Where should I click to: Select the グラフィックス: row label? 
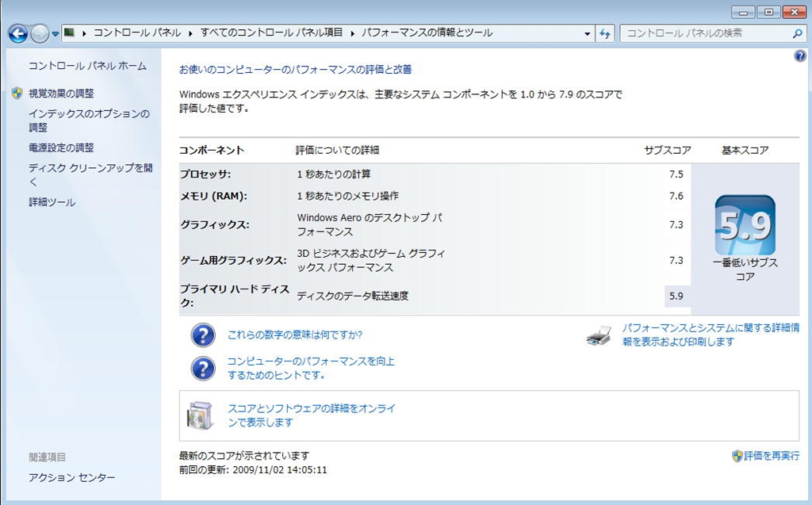(215, 224)
